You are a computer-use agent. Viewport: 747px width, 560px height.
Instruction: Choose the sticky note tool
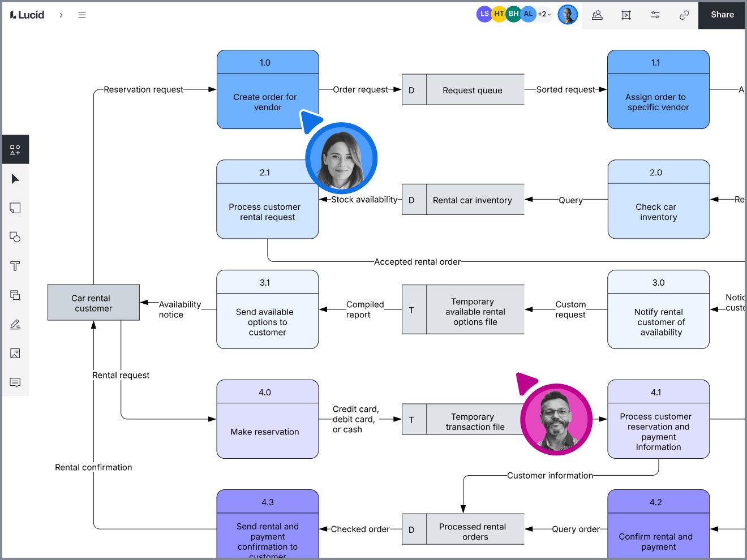(15, 208)
